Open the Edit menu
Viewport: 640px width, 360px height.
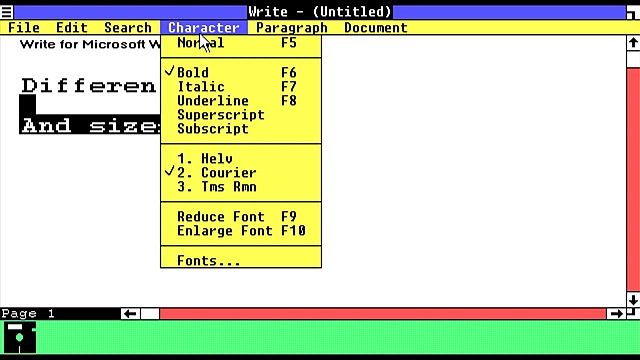[72, 28]
